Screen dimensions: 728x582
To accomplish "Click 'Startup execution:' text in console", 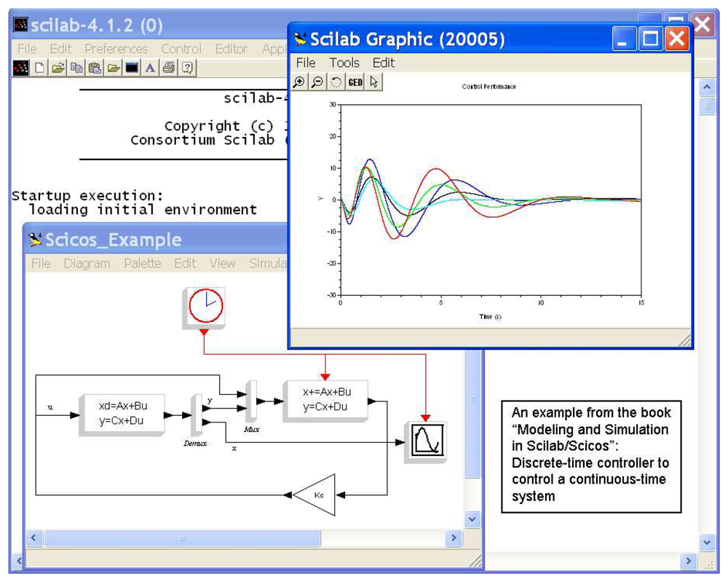I will pos(87,195).
